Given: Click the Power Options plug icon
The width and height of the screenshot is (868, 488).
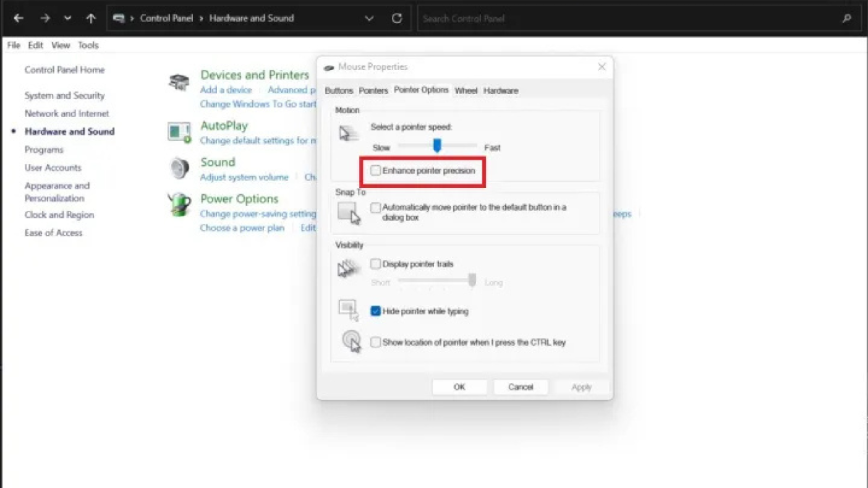Looking at the screenshot, I should tap(179, 205).
